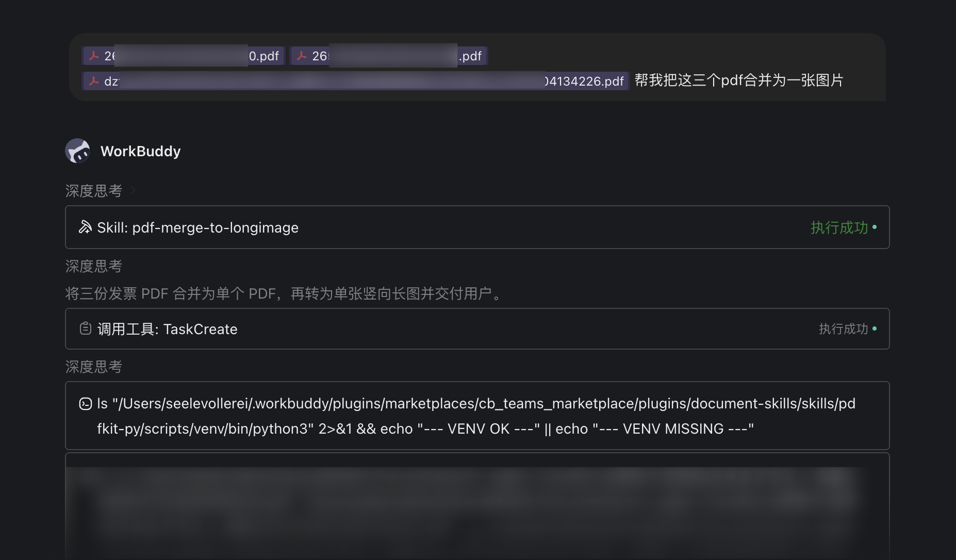The width and height of the screenshot is (956, 560).
Task: Expand the 深度思考 section above the ls command
Action: point(94,367)
